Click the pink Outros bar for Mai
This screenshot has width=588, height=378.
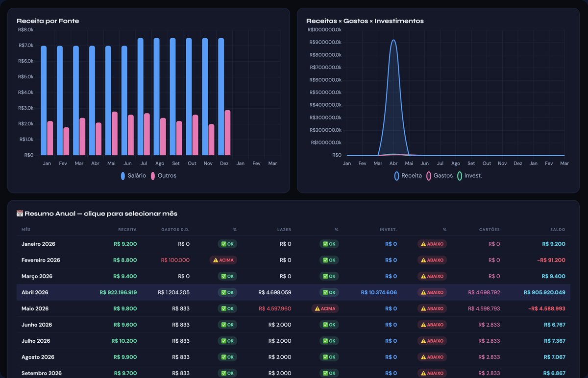[x=114, y=133]
